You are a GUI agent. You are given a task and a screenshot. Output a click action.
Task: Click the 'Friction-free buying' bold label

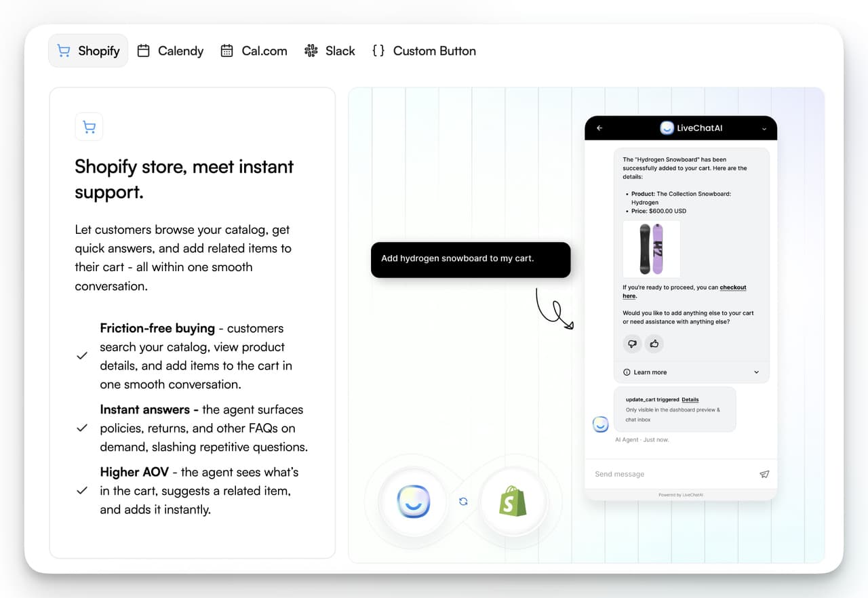[x=157, y=328]
